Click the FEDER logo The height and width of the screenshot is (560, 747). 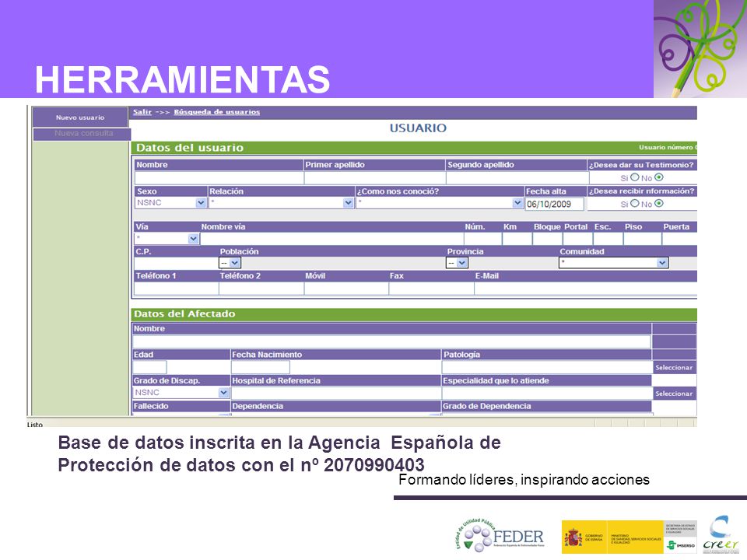[500, 535]
